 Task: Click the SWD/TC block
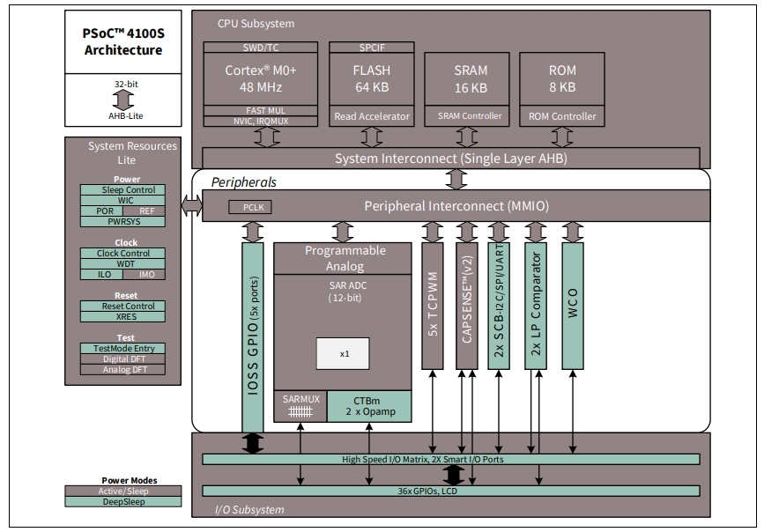261,48
